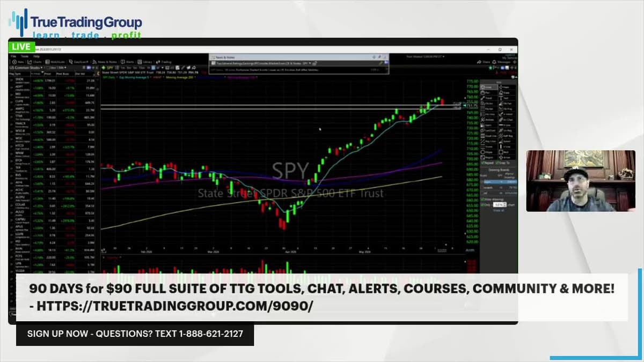The width and height of the screenshot is (644, 362).
Task: Select the Trend line drawing tool
Action: pos(488,98)
